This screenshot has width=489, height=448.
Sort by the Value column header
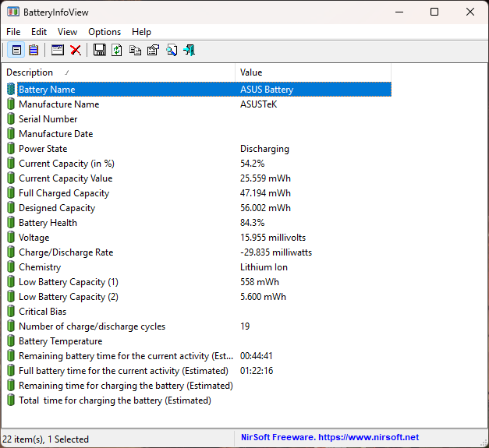313,72
